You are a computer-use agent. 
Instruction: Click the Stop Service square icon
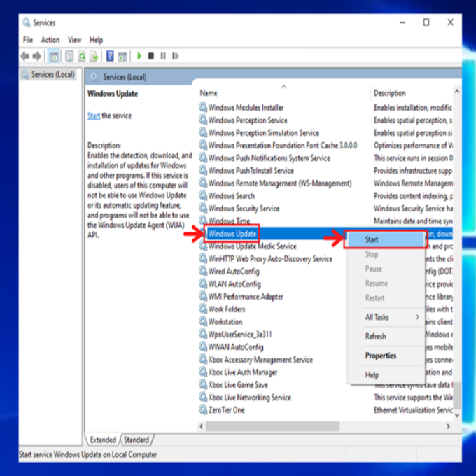(151, 56)
